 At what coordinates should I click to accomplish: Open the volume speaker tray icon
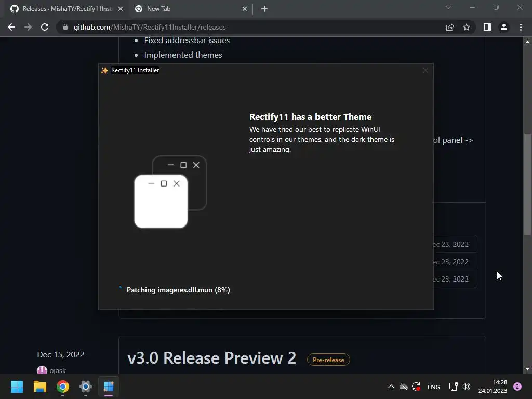pyautogui.click(x=466, y=387)
